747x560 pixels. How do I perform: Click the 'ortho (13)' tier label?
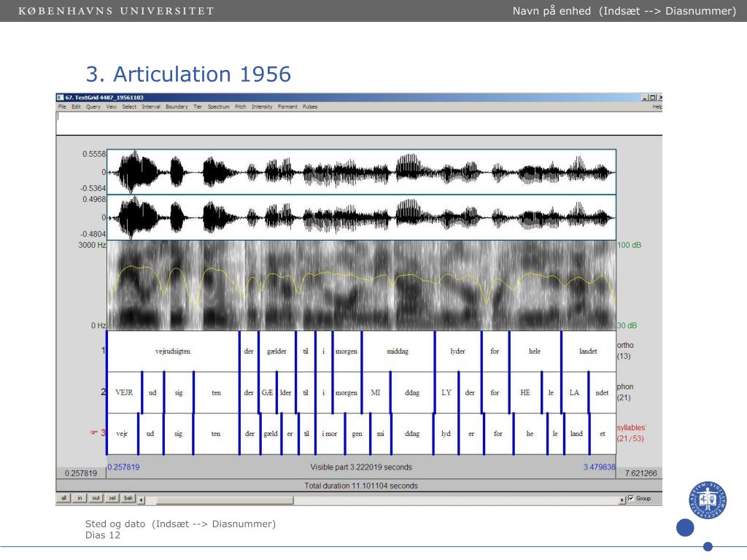pyautogui.click(x=625, y=351)
